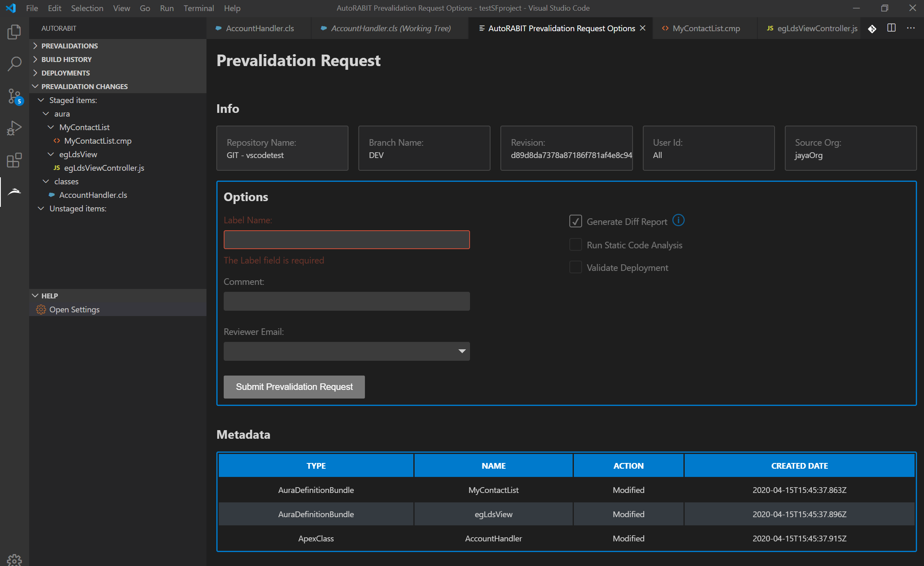Screen dimensions: 924x566
Task: Enable Validate Deployment
Action: coord(575,267)
